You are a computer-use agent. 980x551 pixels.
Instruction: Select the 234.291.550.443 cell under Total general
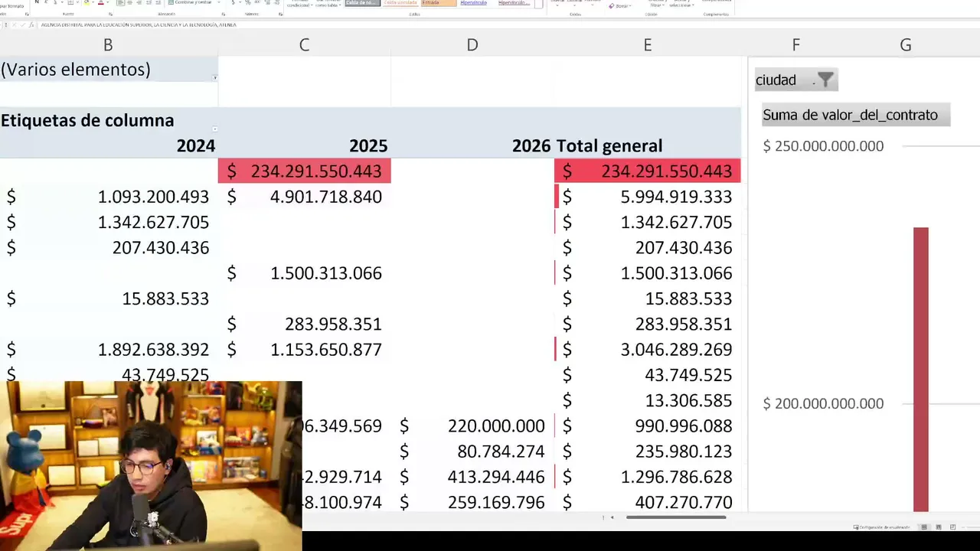(x=648, y=171)
